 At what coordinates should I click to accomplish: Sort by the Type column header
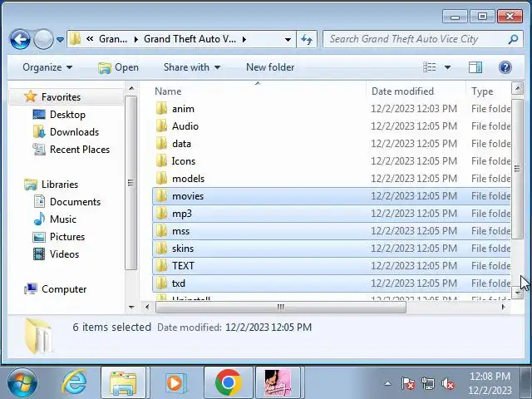482,91
